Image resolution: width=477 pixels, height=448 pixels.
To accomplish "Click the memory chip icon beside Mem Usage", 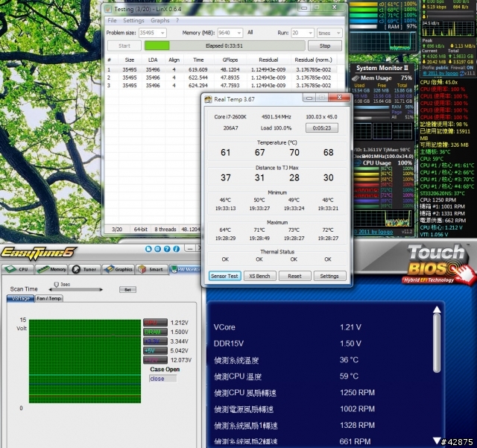I will tap(356, 78).
